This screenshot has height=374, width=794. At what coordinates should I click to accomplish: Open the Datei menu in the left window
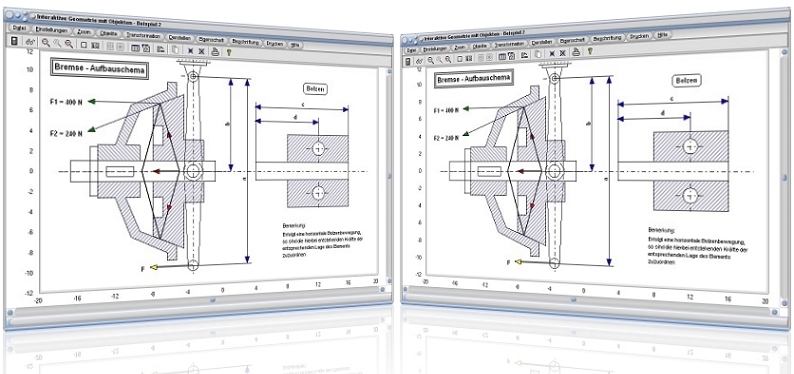[x=19, y=28]
